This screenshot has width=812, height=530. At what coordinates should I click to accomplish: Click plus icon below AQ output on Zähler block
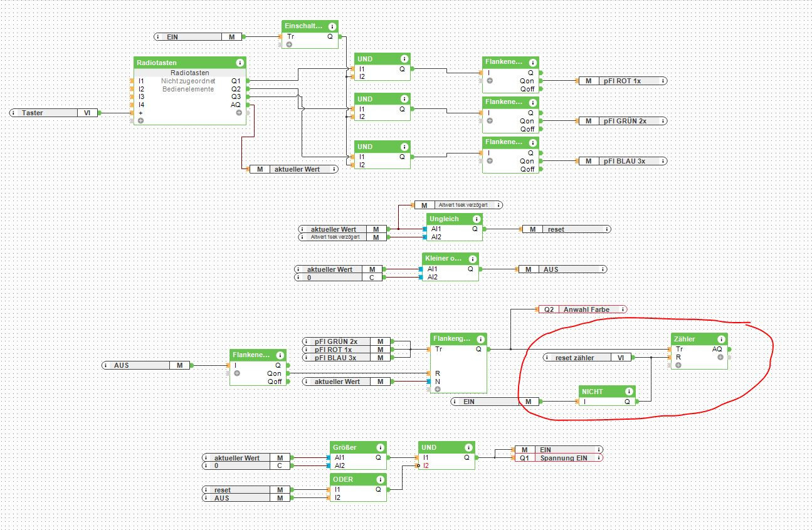click(720, 357)
